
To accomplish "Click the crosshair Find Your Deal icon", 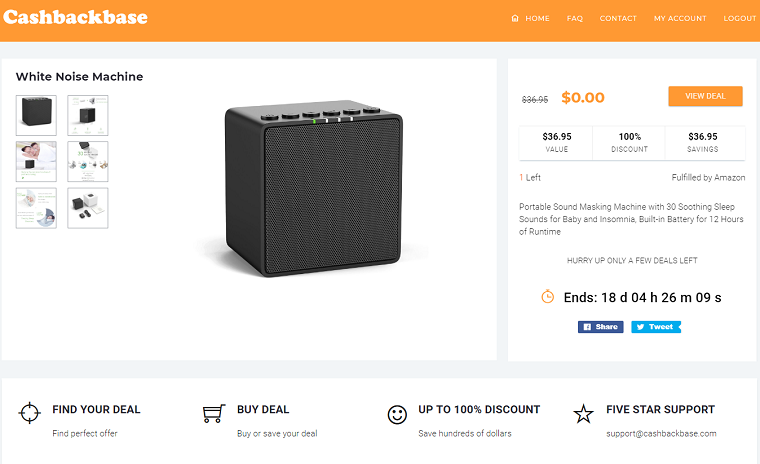I will click(x=29, y=413).
